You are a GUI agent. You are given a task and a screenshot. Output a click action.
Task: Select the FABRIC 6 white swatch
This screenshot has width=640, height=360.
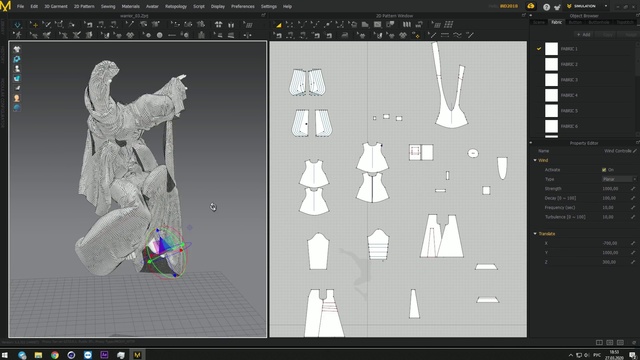tap(551, 126)
